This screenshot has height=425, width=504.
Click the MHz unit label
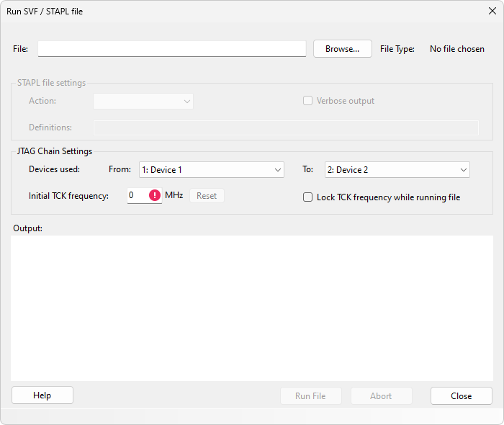click(174, 195)
